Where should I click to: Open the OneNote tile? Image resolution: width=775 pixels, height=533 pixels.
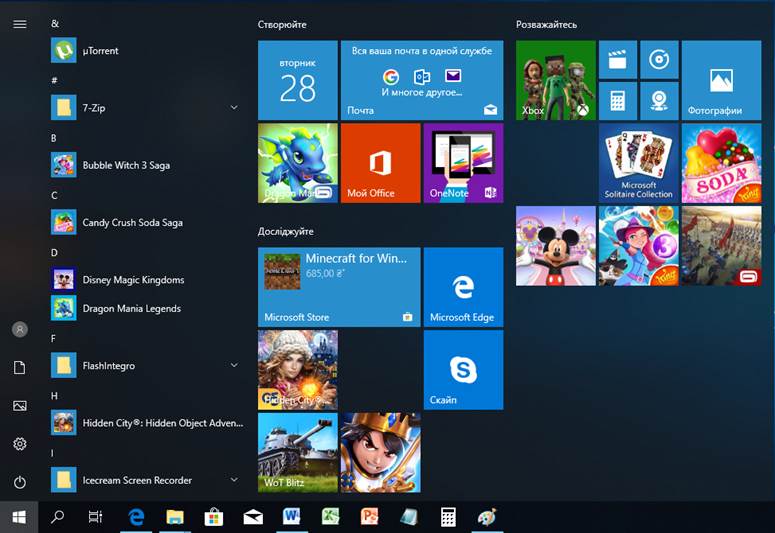[463, 163]
